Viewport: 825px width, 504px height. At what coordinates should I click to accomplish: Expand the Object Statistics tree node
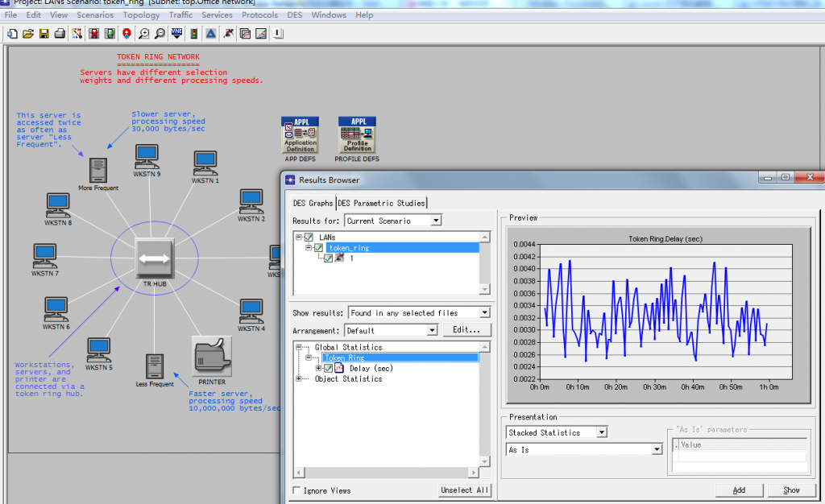coord(300,378)
